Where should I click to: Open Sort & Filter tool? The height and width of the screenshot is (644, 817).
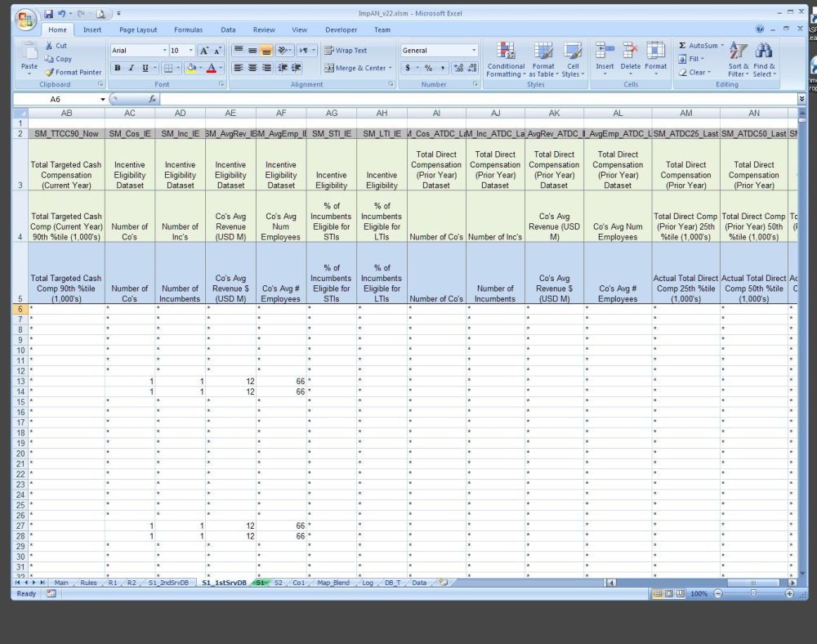click(738, 51)
